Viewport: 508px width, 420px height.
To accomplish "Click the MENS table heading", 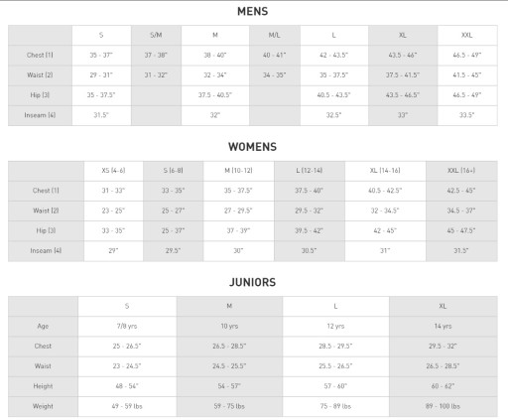I will 252,12.
